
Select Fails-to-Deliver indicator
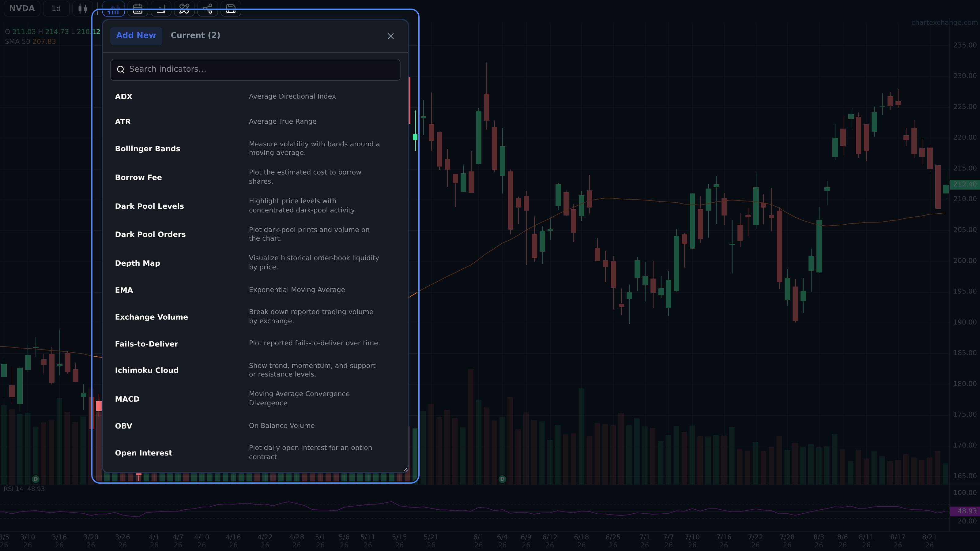tap(255, 344)
